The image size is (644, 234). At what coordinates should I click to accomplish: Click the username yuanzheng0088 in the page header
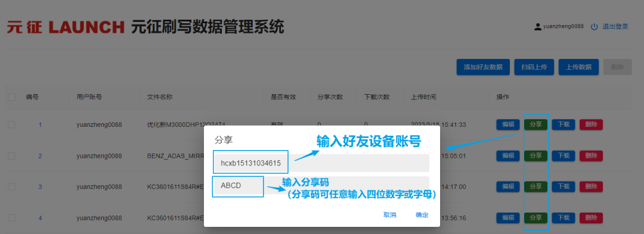tap(563, 26)
